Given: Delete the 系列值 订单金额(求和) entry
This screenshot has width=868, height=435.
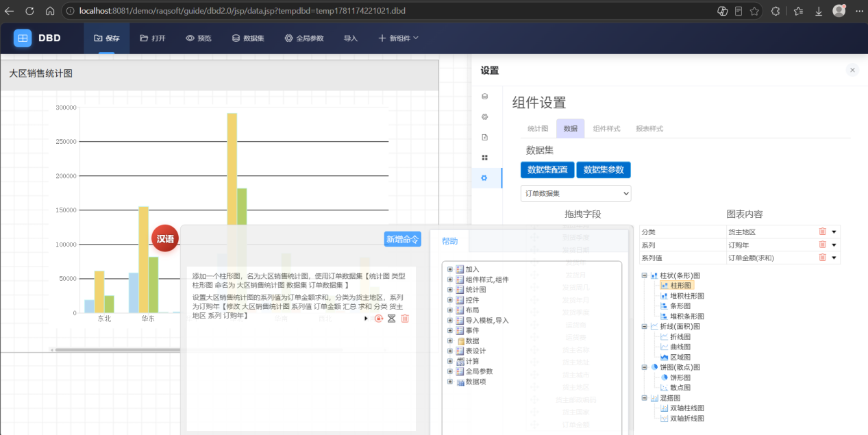Looking at the screenshot, I should [823, 258].
